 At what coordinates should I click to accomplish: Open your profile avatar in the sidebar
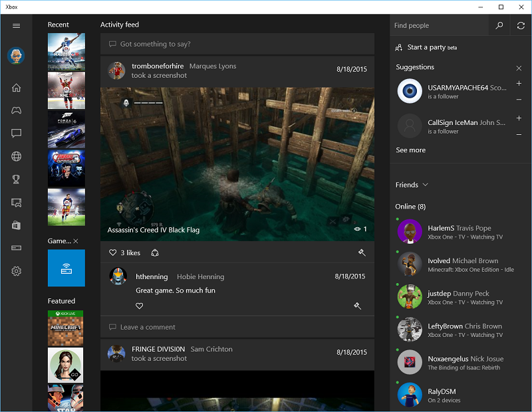(x=16, y=56)
